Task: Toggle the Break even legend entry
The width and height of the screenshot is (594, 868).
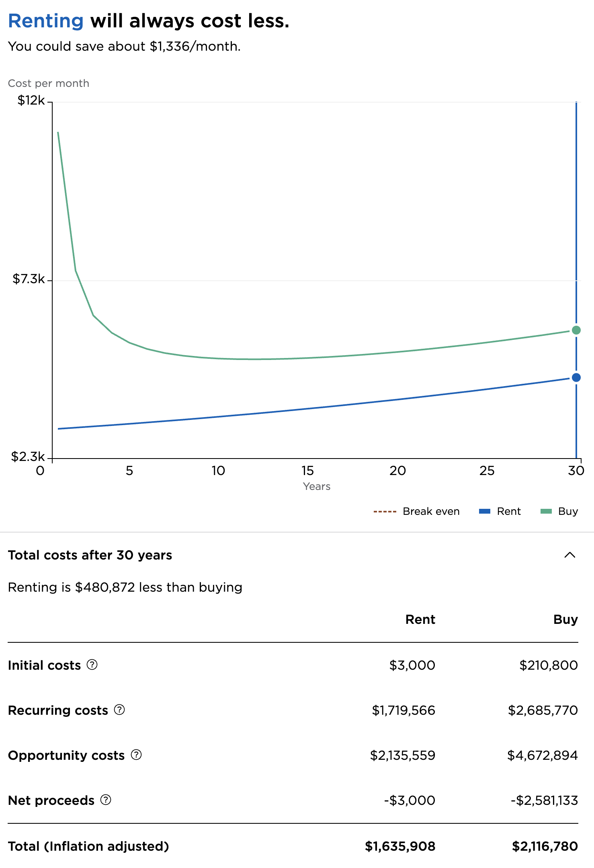Action: pos(416,511)
